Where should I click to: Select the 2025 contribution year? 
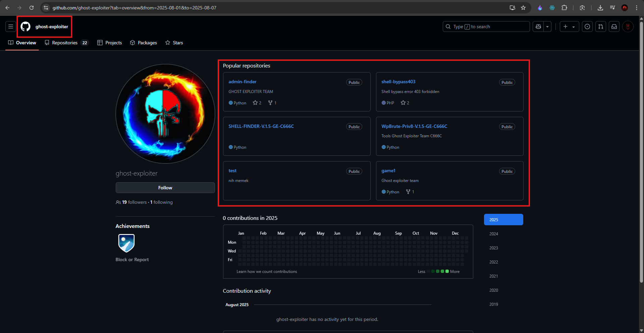click(503, 220)
